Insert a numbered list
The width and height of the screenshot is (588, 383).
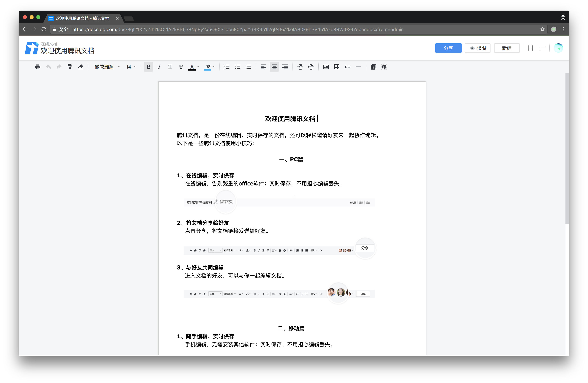(227, 67)
